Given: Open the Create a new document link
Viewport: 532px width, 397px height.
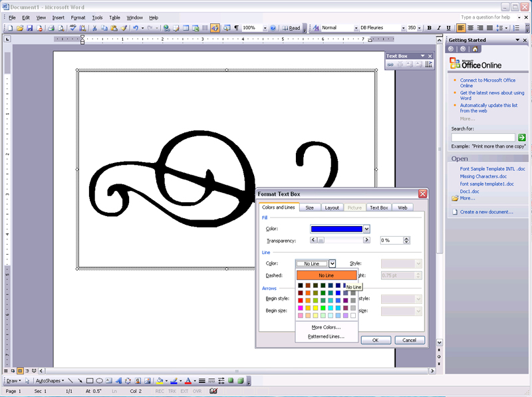Looking at the screenshot, I should pyautogui.click(x=486, y=211).
